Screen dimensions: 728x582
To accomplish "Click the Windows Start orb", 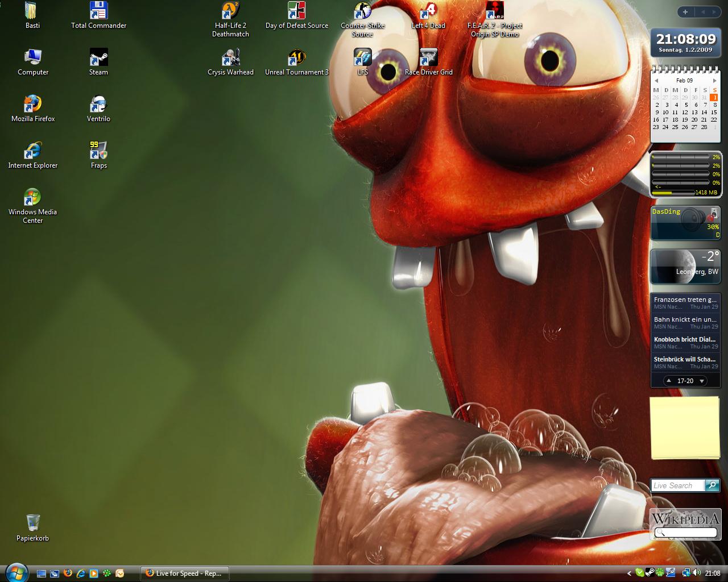I will (x=17, y=572).
